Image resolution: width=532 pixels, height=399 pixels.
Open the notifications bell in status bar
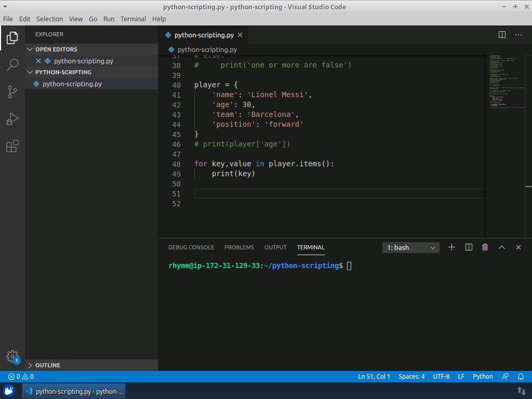pyautogui.click(x=521, y=377)
